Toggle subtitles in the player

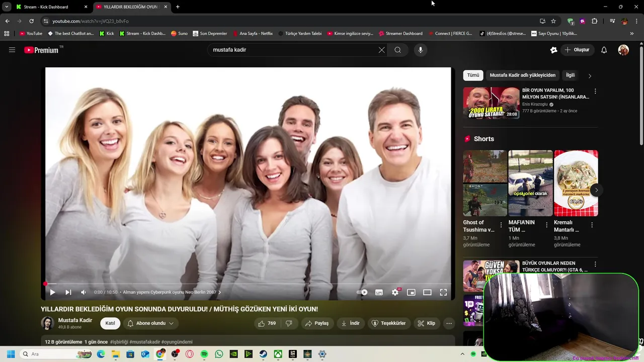379,292
